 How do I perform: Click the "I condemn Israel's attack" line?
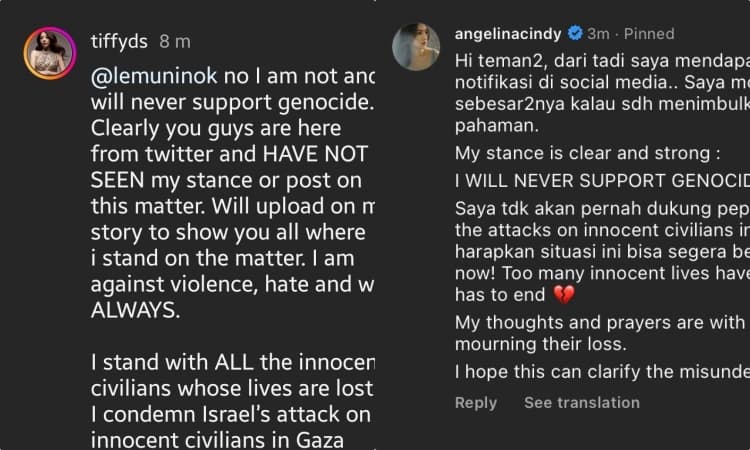pyautogui.click(x=230, y=412)
